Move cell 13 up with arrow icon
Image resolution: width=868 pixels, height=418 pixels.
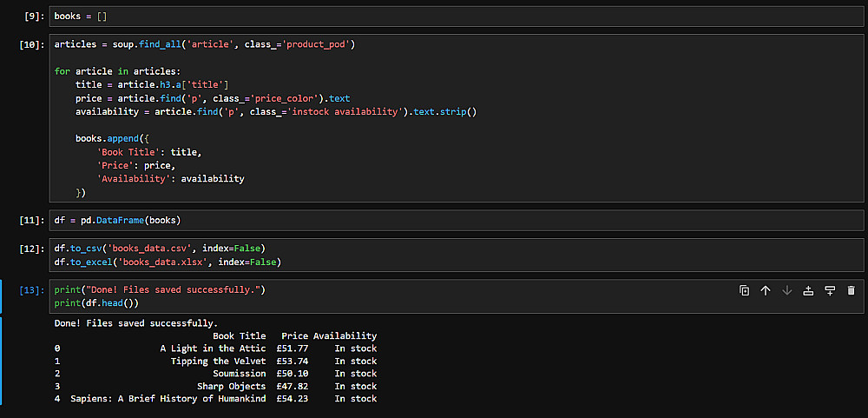point(766,290)
